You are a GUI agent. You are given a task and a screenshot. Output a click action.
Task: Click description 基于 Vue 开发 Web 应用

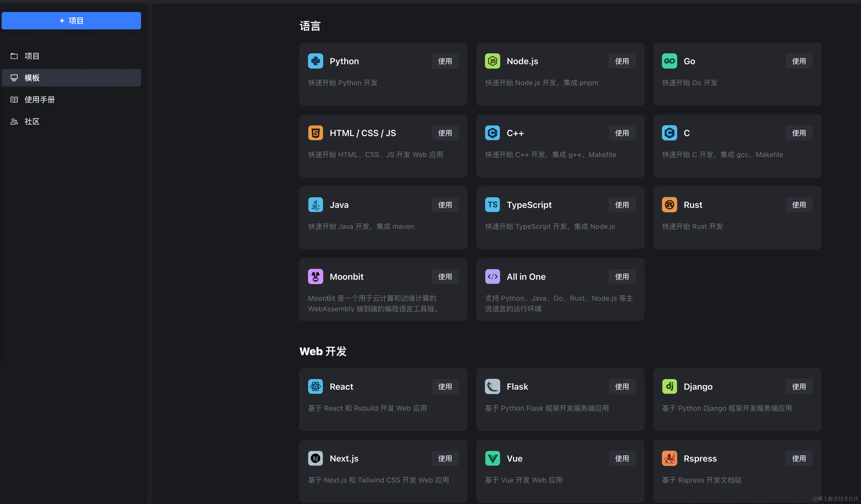pos(523,480)
